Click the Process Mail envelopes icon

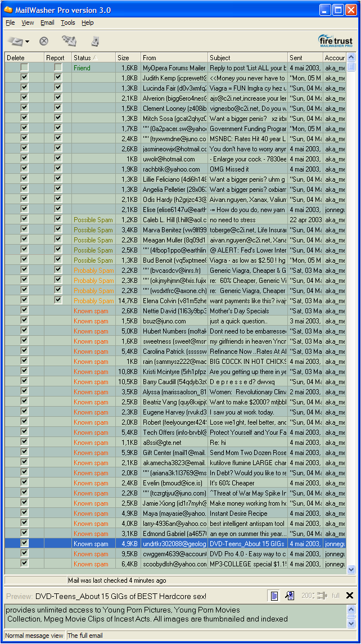pyautogui.click(x=69, y=41)
